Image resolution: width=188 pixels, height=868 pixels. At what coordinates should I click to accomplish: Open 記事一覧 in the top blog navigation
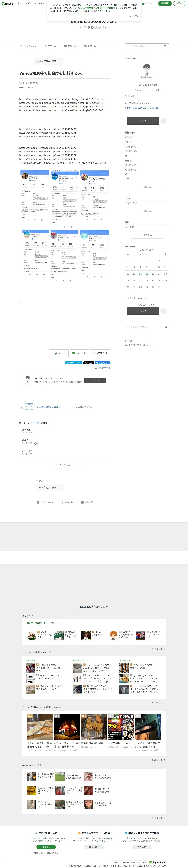[x=50, y=46]
